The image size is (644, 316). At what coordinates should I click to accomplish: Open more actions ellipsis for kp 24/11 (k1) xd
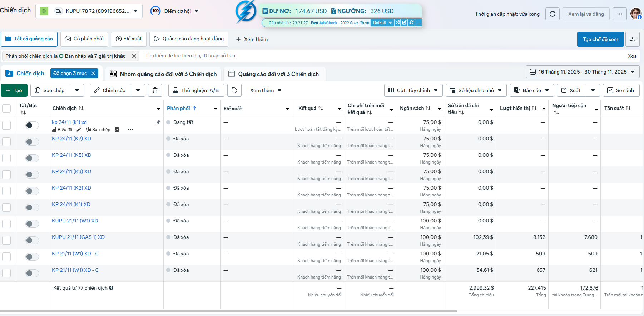[130, 130]
